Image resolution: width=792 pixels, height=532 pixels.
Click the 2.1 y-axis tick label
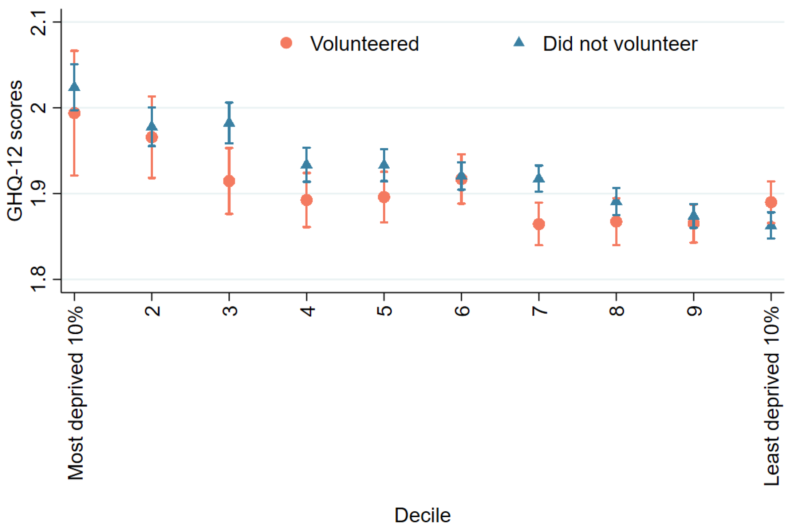(x=38, y=23)
